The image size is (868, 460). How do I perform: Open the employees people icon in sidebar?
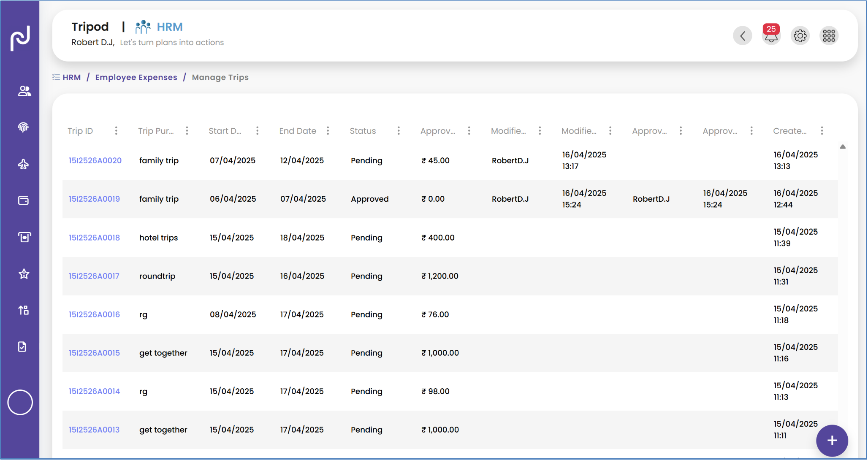(x=24, y=91)
